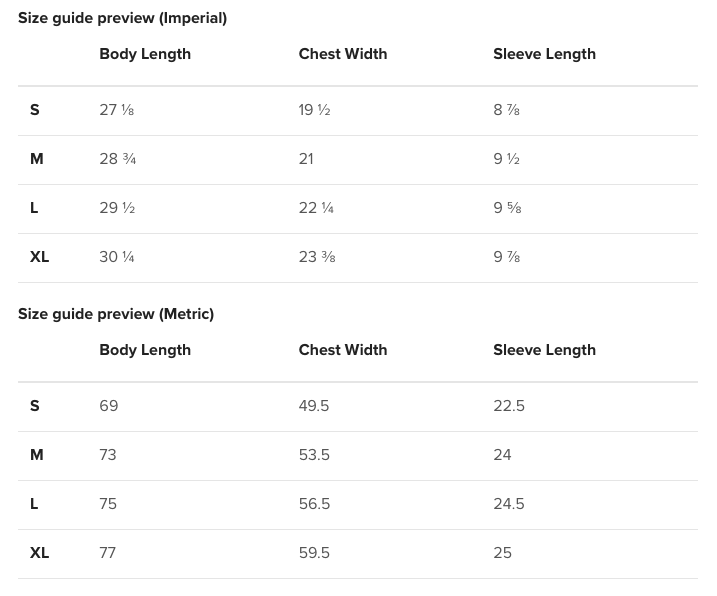Select the Sleeve Length header in Imperial table
This screenshot has height=596, width=717.
click(544, 54)
